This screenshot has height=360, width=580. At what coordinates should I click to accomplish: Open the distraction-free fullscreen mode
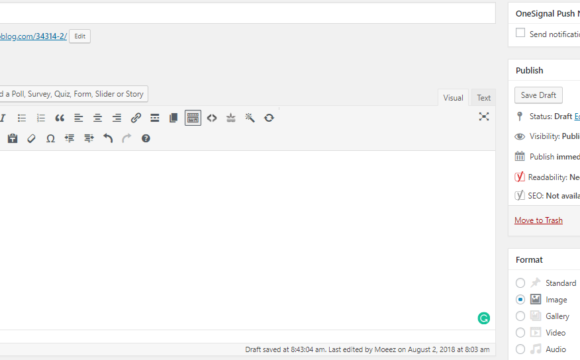[484, 117]
